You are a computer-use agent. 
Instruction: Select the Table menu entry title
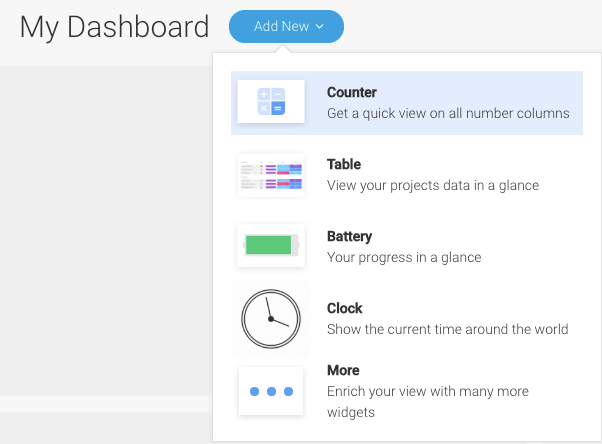(344, 164)
